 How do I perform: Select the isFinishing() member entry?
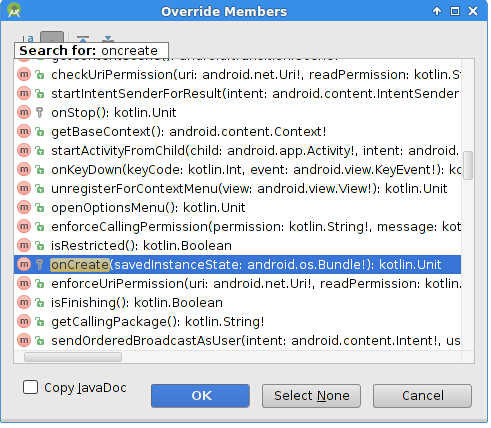click(237, 303)
